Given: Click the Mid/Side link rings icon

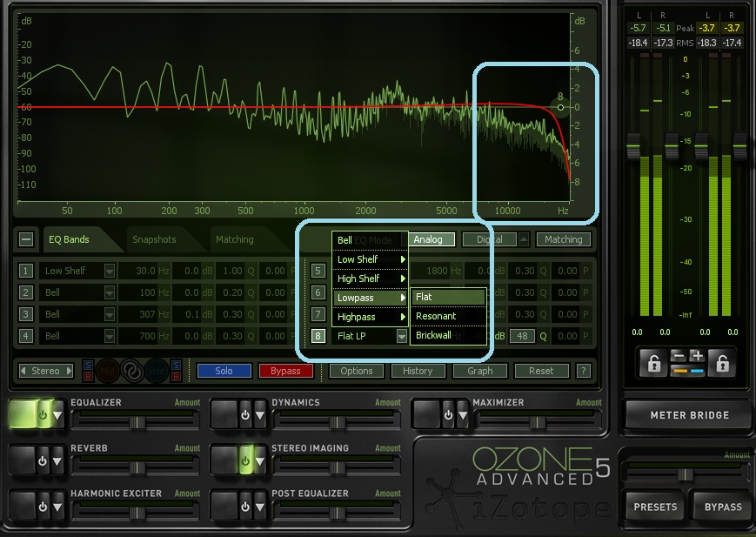Looking at the screenshot, I should (x=130, y=371).
